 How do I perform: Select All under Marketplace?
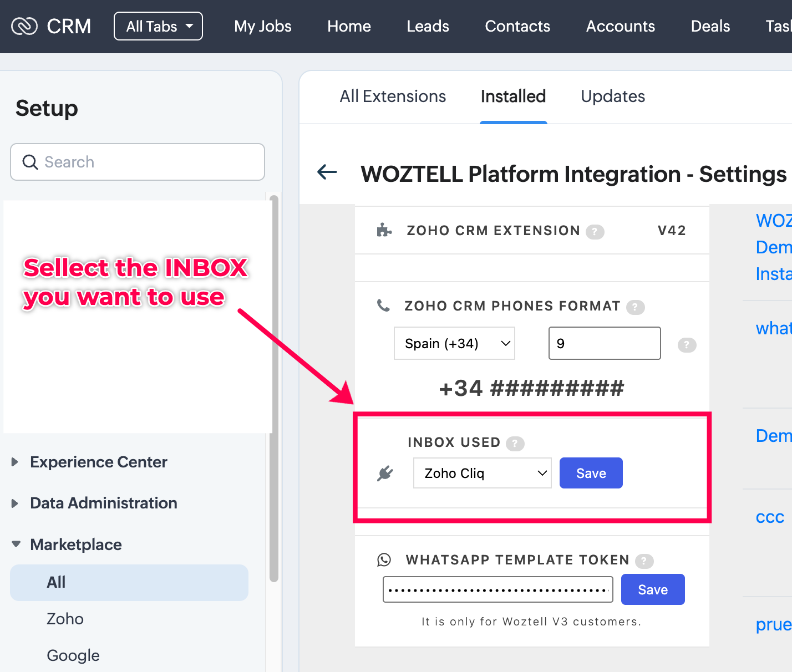pyautogui.click(x=129, y=582)
